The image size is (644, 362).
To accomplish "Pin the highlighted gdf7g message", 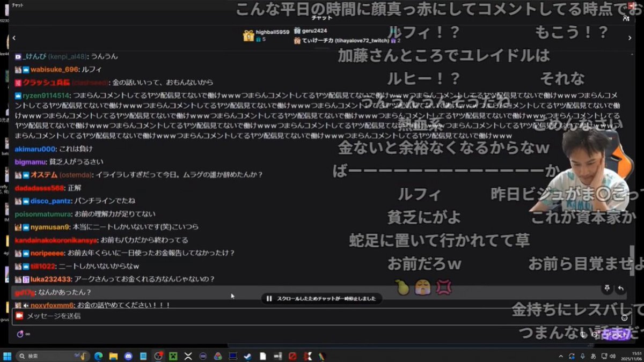I will coord(607,289).
